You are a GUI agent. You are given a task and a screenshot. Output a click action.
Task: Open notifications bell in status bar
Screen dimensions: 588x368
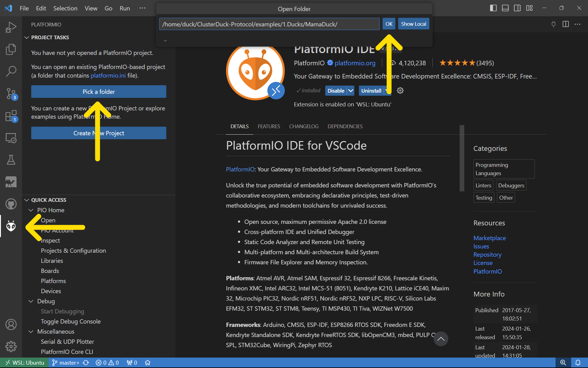click(578, 363)
